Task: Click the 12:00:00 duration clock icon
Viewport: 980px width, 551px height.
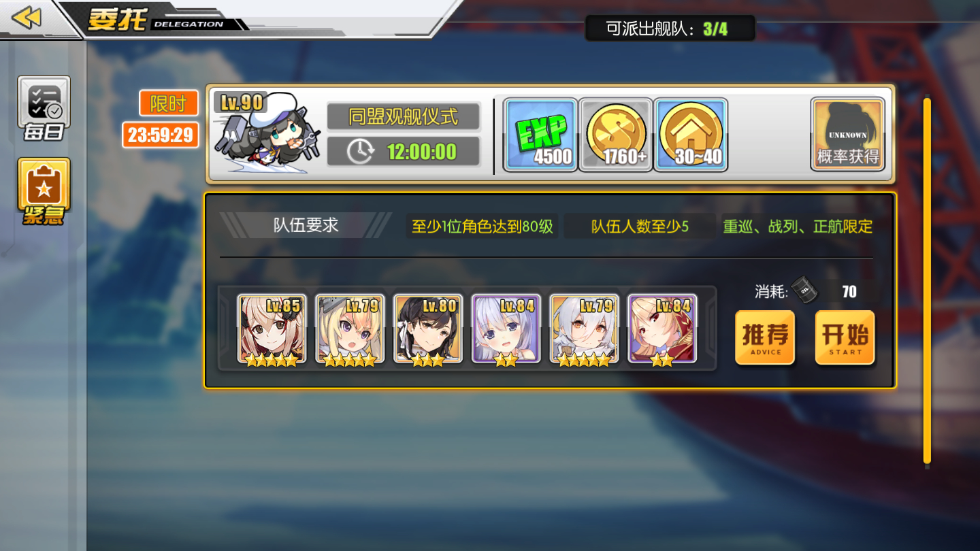Action: click(359, 152)
